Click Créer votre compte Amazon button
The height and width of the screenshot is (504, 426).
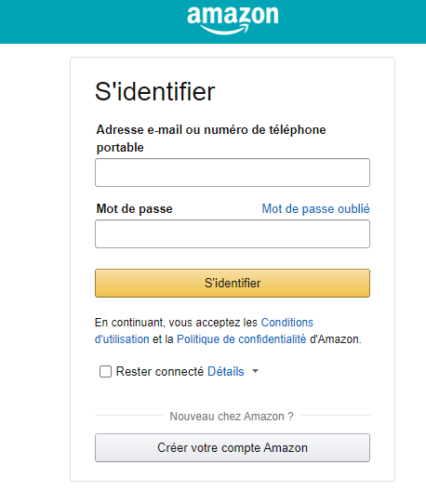(233, 448)
